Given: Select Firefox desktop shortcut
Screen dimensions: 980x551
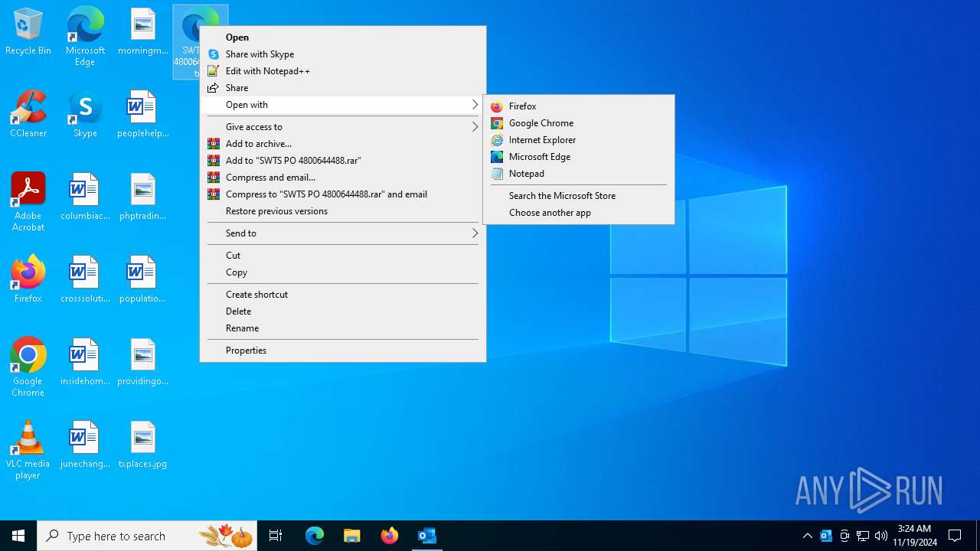Looking at the screenshot, I should (x=28, y=279).
